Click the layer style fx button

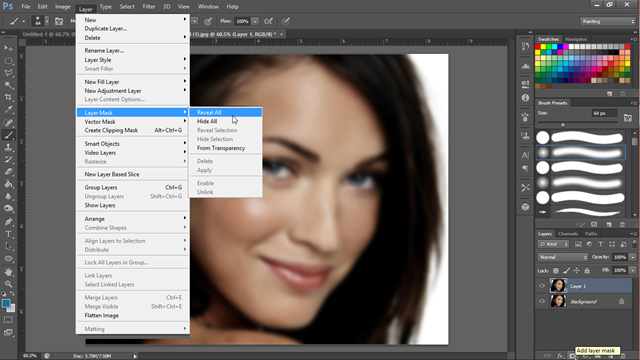coord(560,356)
